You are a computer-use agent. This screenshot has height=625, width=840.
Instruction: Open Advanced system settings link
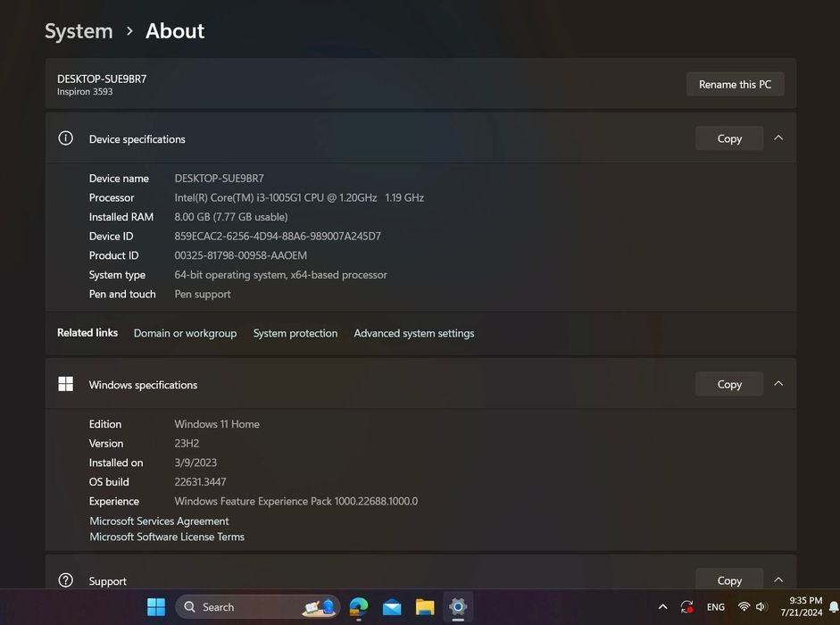[413, 333]
